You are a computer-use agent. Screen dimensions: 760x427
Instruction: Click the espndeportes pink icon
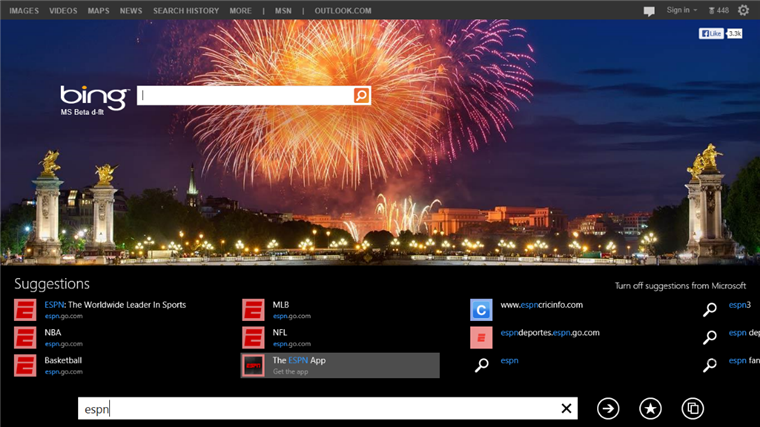click(x=481, y=338)
